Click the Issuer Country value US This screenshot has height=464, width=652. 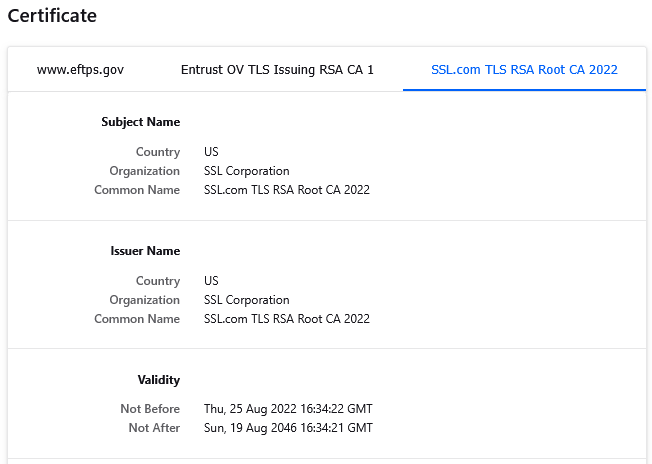point(211,281)
